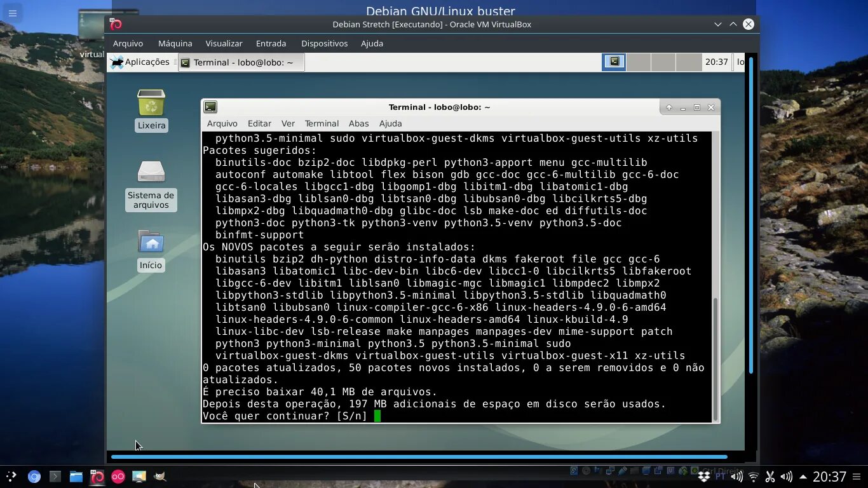Open the file manager from the taskbar
This screenshot has height=488, width=868.
pos(76,477)
